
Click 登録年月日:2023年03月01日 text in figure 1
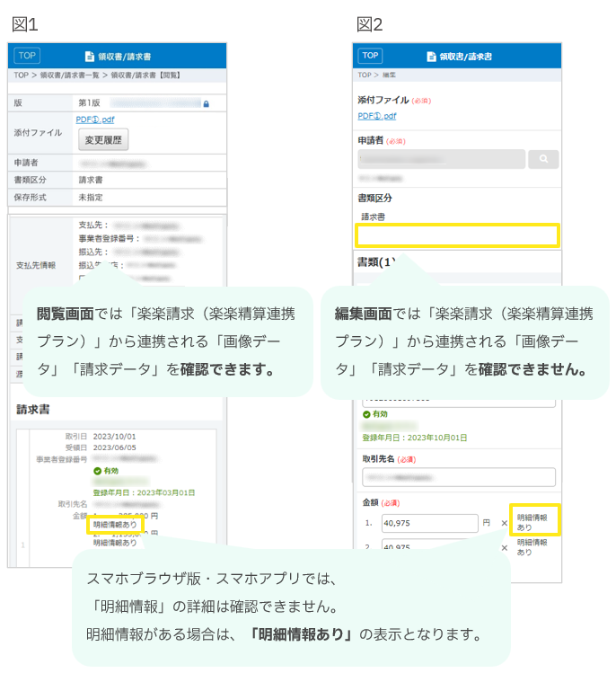pyautogui.click(x=145, y=492)
